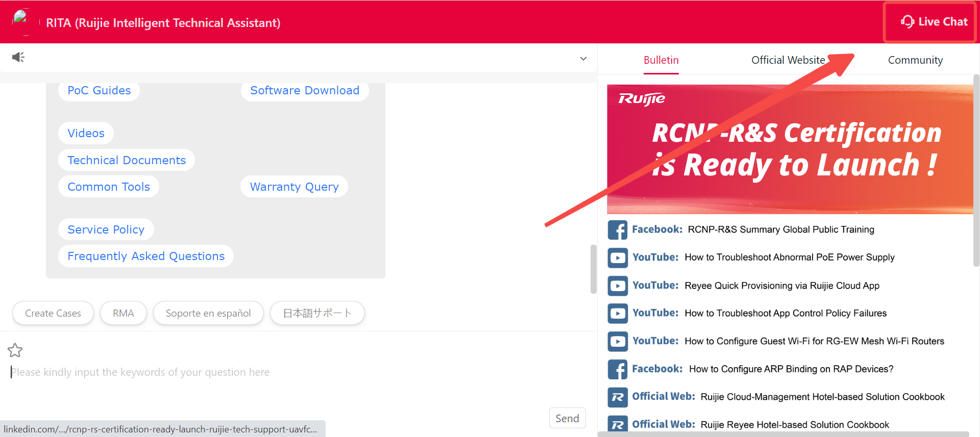The width and height of the screenshot is (980, 437).
Task: Open Reyee Quick Provisioning via Ruijie Cloud App
Action: click(782, 286)
